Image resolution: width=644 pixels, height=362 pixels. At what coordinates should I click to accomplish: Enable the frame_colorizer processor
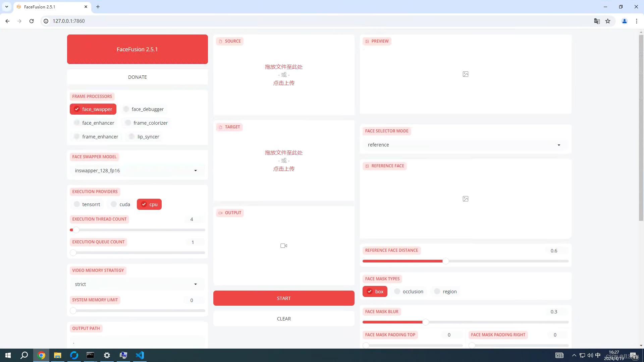[x=146, y=123]
